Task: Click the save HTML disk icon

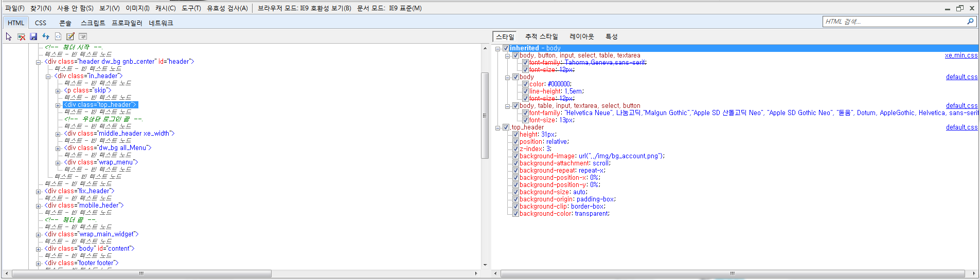Action: pyautogui.click(x=33, y=36)
